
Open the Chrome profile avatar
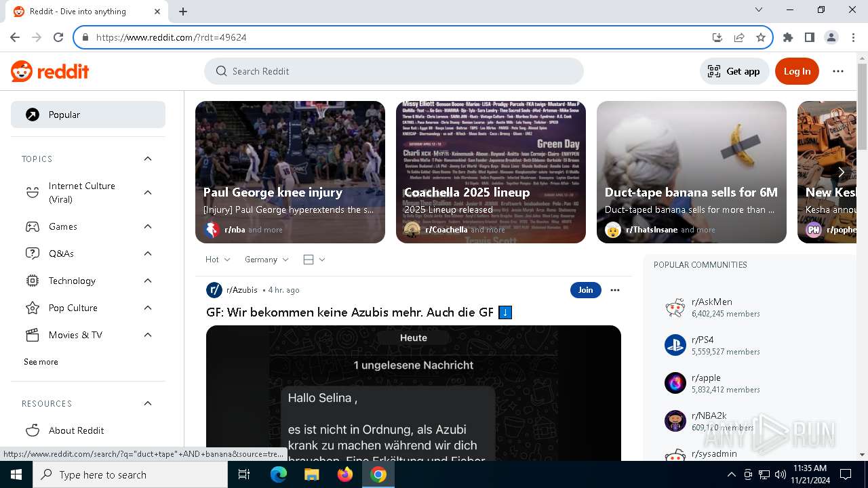[x=831, y=37]
